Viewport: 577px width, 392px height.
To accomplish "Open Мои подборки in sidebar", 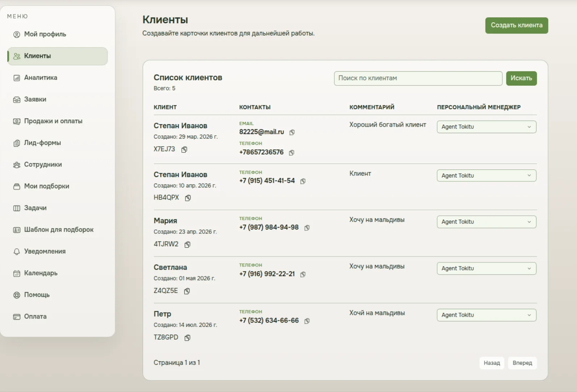I will pyautogui.click(x=58, y=186).
